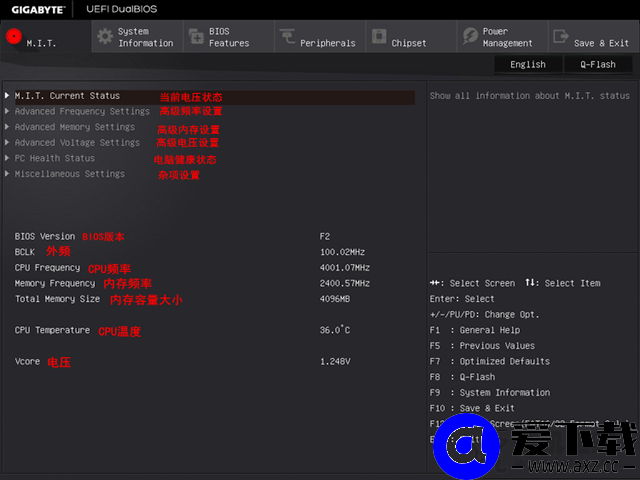Click the BIOS Version label
640x480 pixels.
(45, 237)
